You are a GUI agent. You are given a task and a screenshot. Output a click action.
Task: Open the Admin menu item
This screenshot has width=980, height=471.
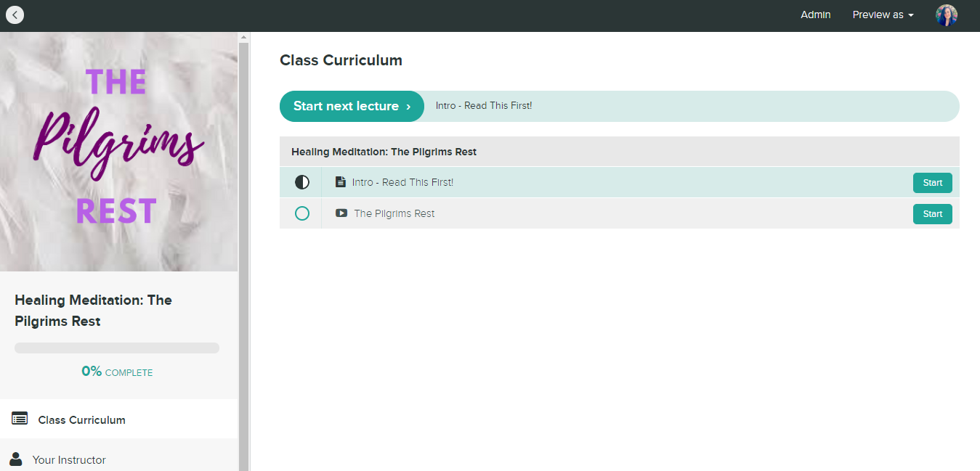[815, 15]
